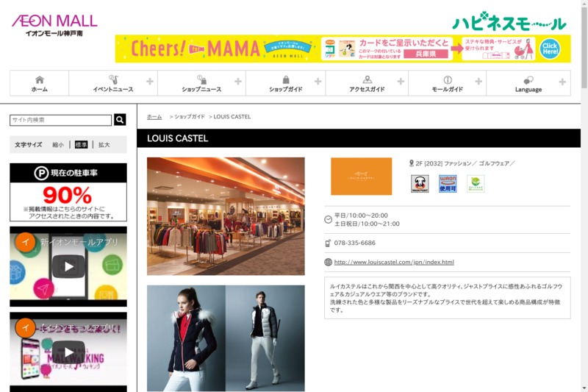
Task: Click the orange イ badge on first video
Action: point(26,242)
